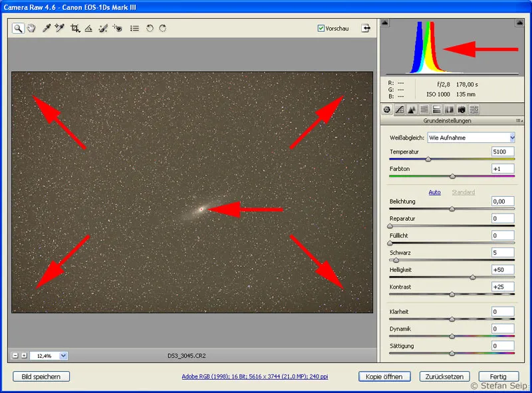This screenshot has width=532, height=393.
Task: Toggle full screen mode icon
Action: click(x=365, y=29)
